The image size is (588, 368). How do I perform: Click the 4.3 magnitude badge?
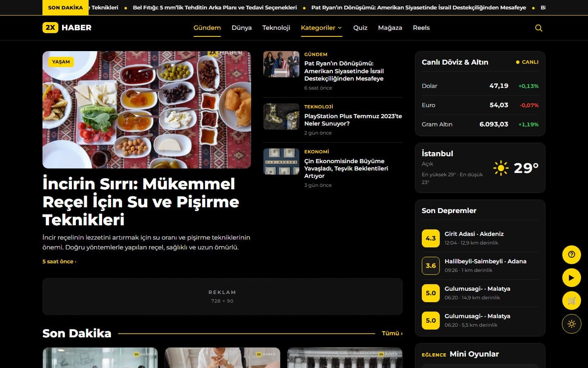pos(431,238)
